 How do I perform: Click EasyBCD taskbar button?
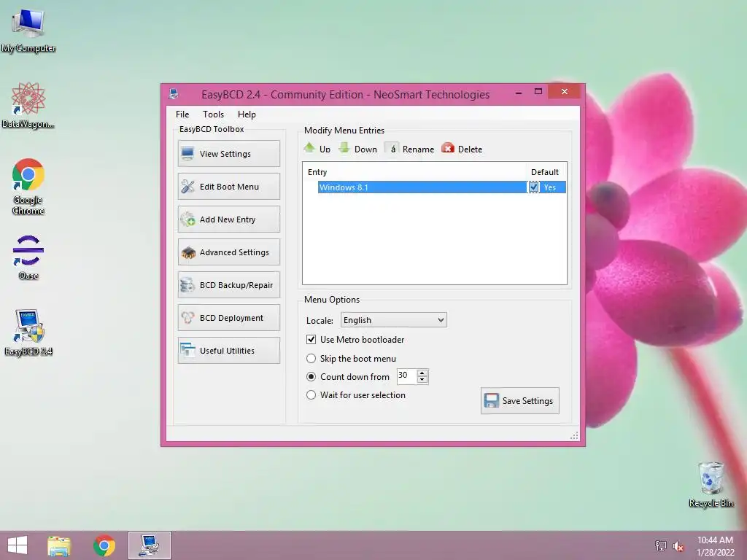(149, 545)
